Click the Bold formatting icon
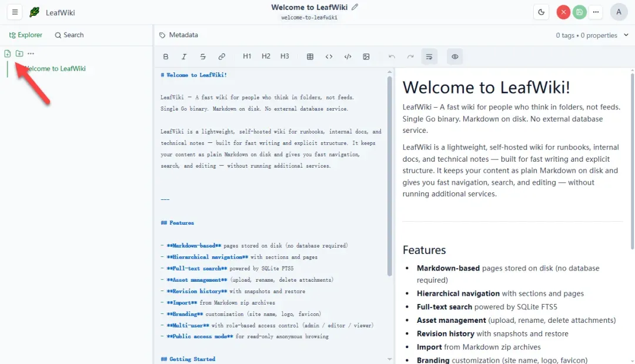635x364 pixels. click(x=166, y=56)
